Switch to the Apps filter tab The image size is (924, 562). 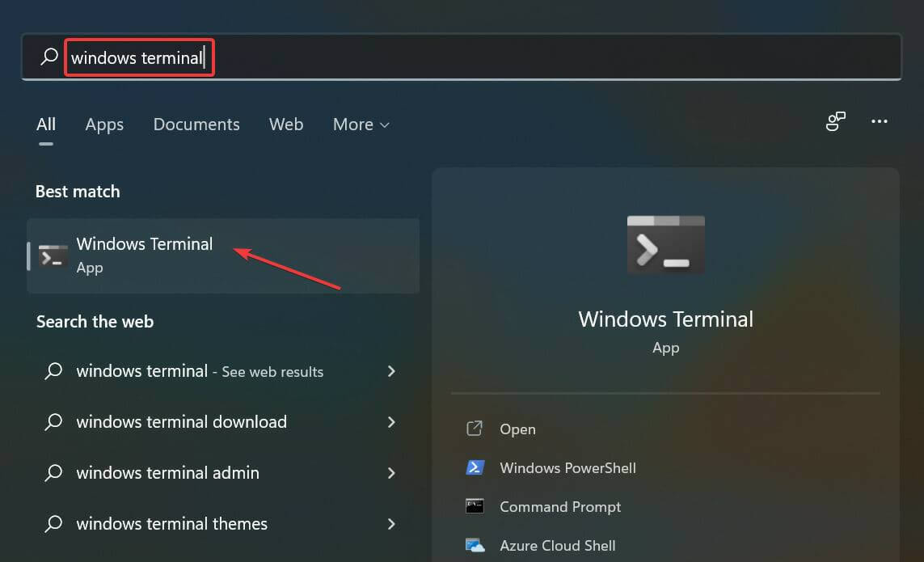(103, 125)
